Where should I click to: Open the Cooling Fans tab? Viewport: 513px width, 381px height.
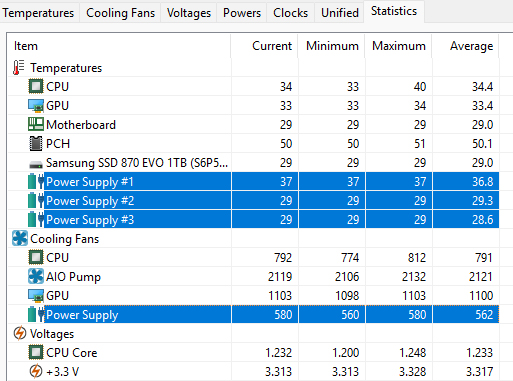tap(120, 13)
